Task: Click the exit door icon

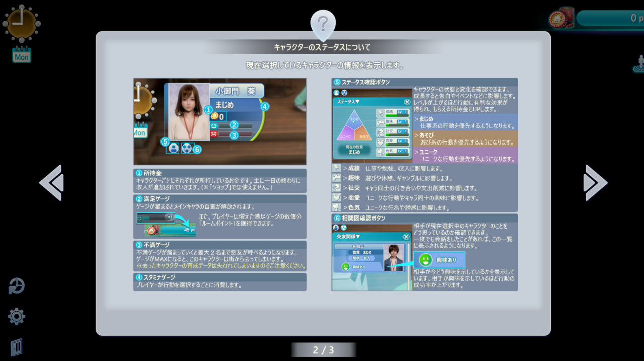Action: tap(17, 347)
